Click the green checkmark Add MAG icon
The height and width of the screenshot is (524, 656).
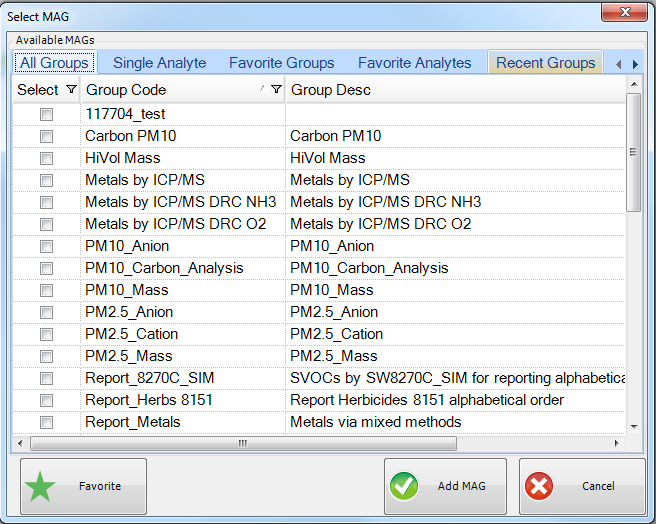coord(405,487)
